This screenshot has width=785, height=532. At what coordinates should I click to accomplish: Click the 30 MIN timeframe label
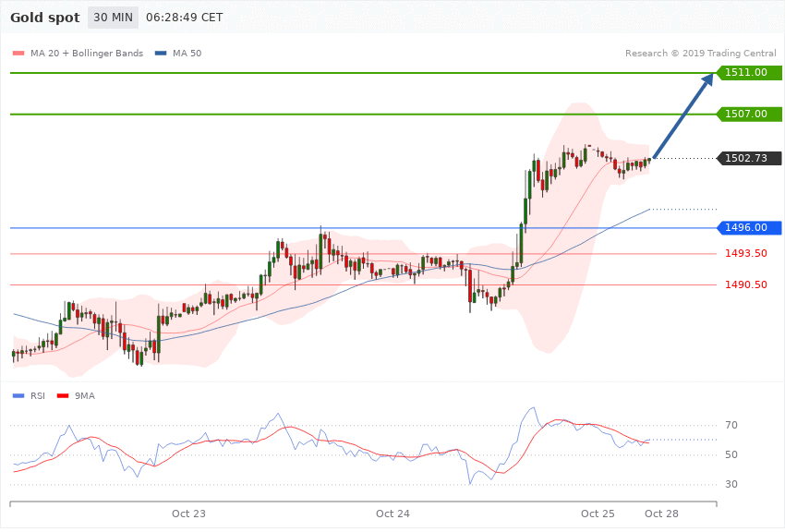[x=114, y=18]
